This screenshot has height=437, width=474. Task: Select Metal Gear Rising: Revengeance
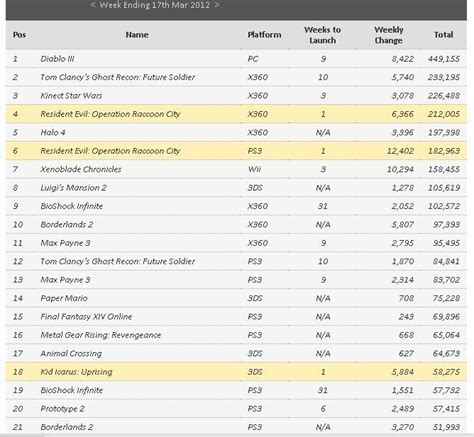click(101, 335)
